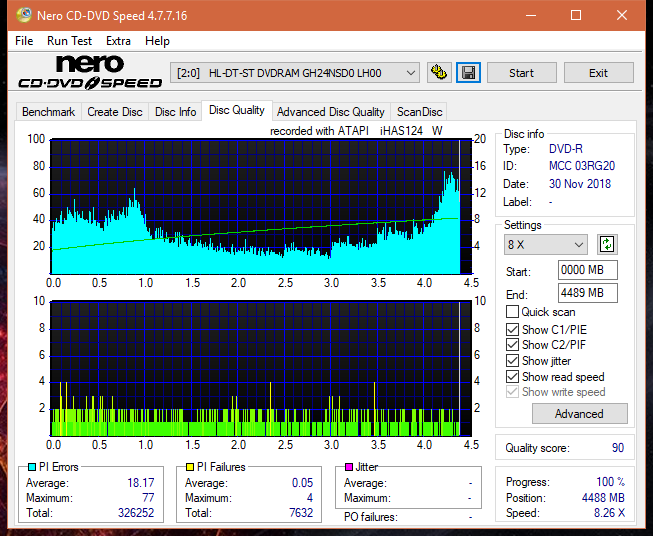The image size is (653, 536).
Task: Open the Run Test menu
Action: [69, 41]
